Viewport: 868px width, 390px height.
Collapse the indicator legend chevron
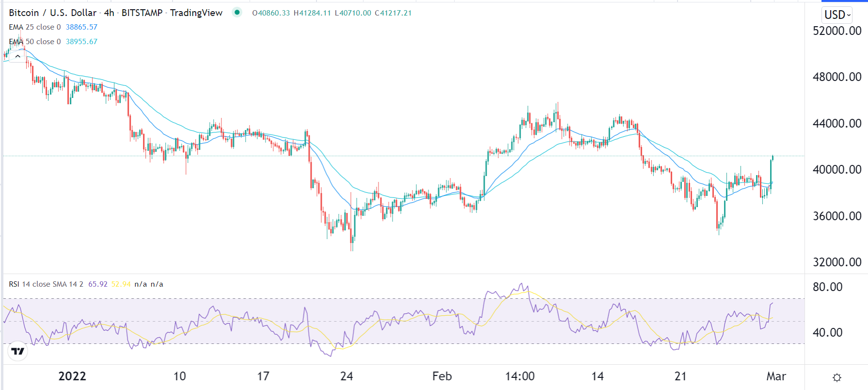point(18,56)
